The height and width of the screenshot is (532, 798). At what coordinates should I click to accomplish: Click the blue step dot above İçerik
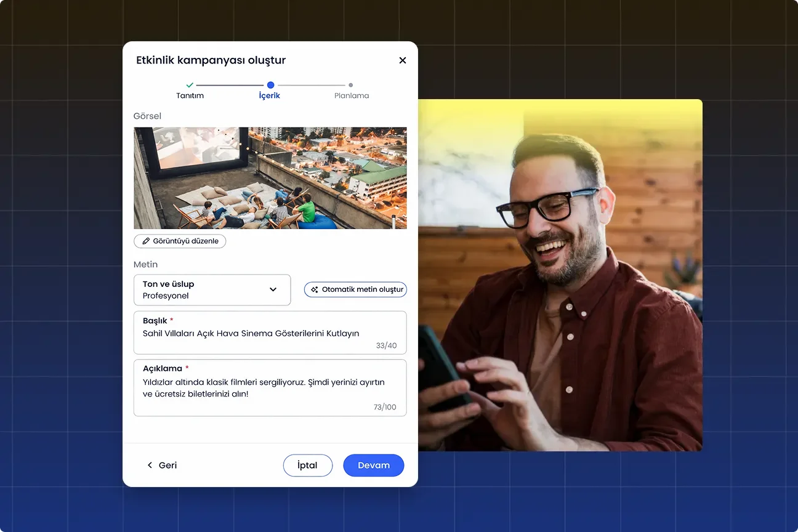(270, 85)
